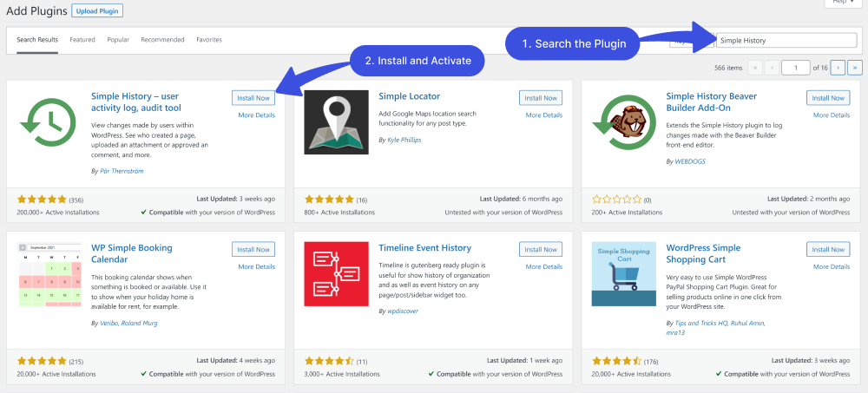The width and height of the screenshot is (868, 393).
Task: Click the Beaver Builder Add-On beaver icon
Action: (x=623, y=121)
